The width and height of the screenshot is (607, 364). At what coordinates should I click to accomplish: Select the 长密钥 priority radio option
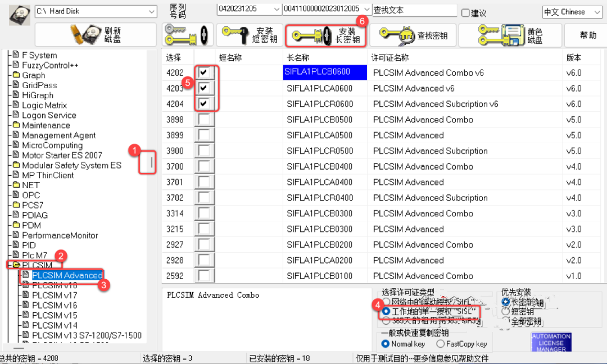pos(505,302)
